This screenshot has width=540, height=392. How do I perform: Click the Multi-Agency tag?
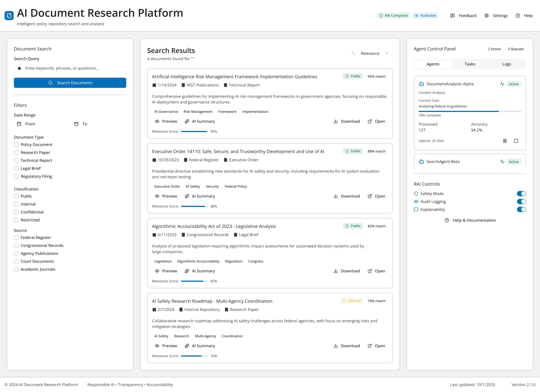pos(205,336)
